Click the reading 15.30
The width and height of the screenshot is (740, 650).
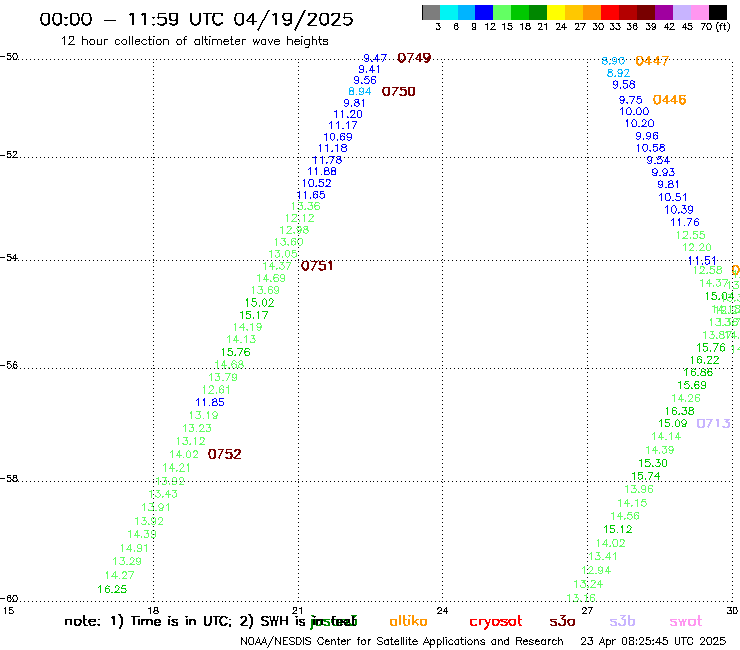653,464
